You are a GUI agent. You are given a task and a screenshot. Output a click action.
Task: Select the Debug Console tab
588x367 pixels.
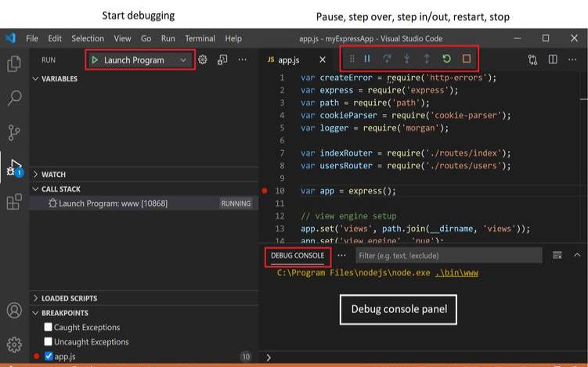298,255
